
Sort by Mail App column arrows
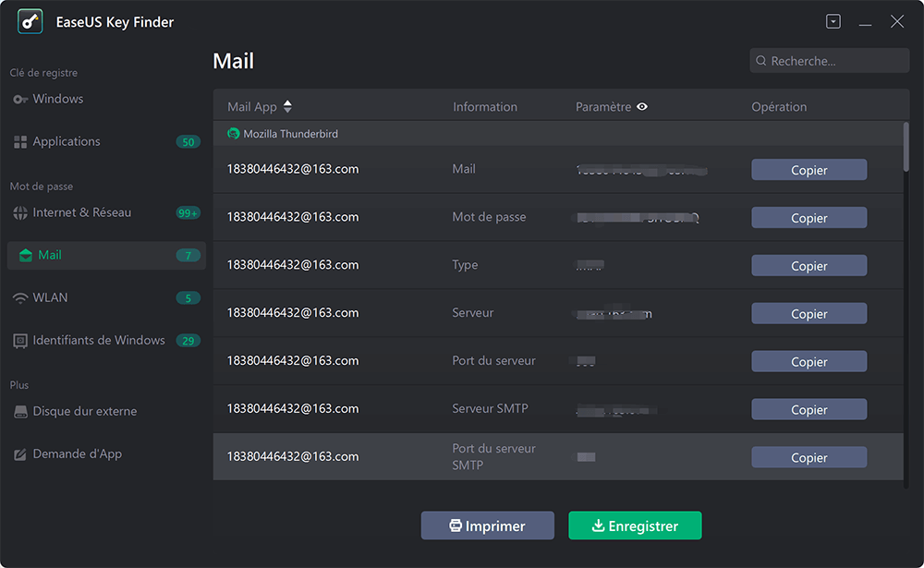[x=287, y=106]
